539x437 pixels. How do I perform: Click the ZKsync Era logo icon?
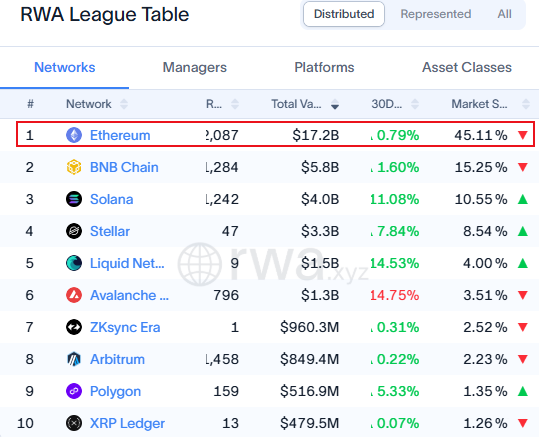[x=74, y=327]
